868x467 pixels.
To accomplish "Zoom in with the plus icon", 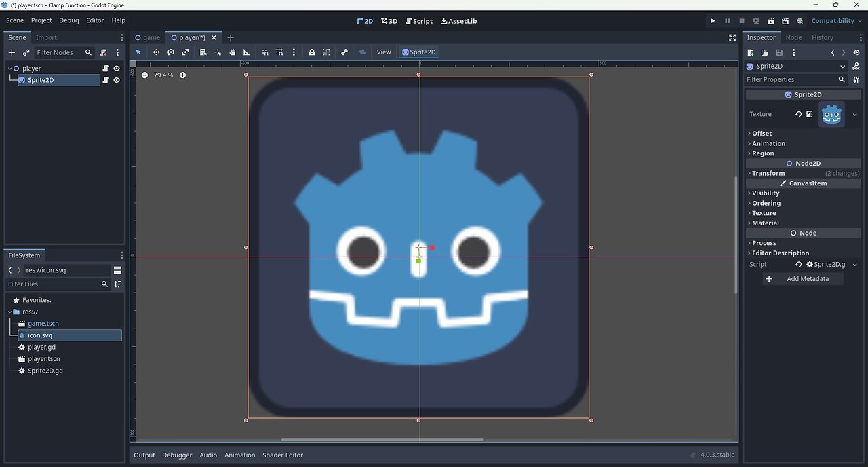I will click(182, 75).
